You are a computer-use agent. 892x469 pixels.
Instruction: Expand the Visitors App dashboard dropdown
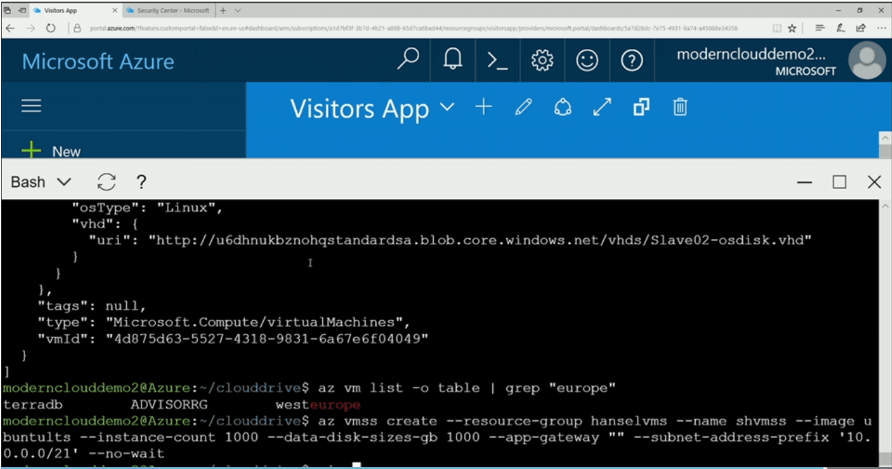[x=448, y=107]
